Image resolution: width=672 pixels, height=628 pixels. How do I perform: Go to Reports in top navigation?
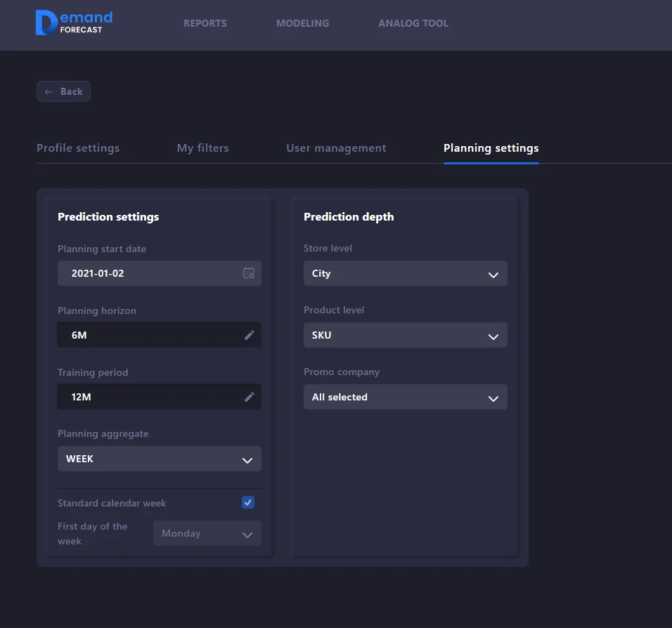(205, 23)
